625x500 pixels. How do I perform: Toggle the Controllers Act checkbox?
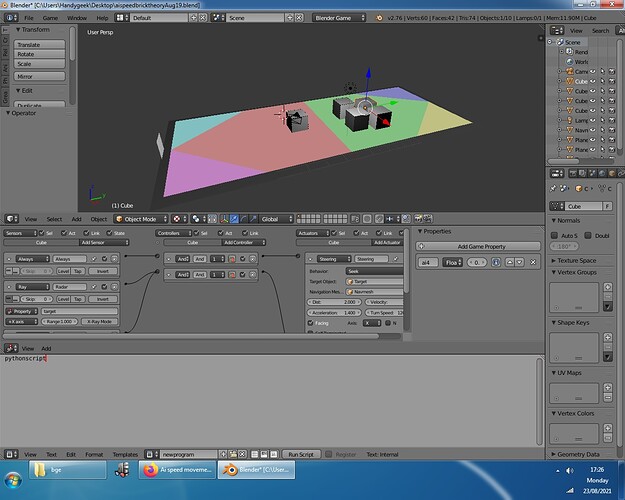pyautogui.click(x=220, y=233)
